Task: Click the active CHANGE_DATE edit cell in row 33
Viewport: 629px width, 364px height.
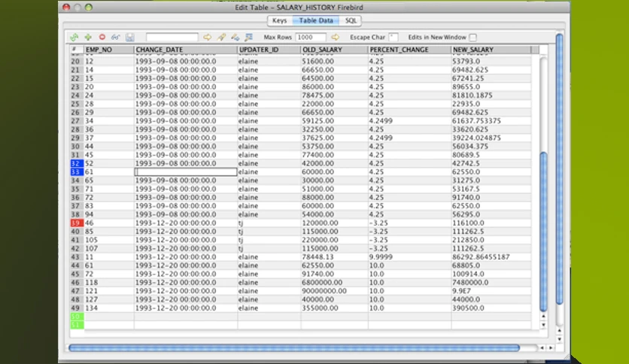Action: (186, 172)
